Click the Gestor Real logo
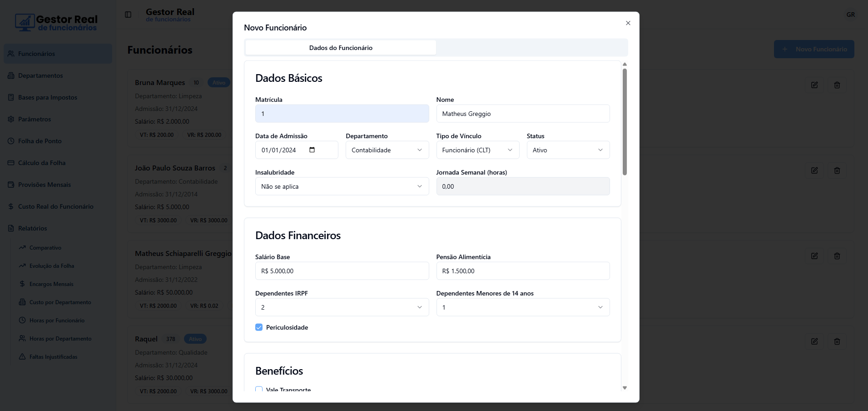 56,22
